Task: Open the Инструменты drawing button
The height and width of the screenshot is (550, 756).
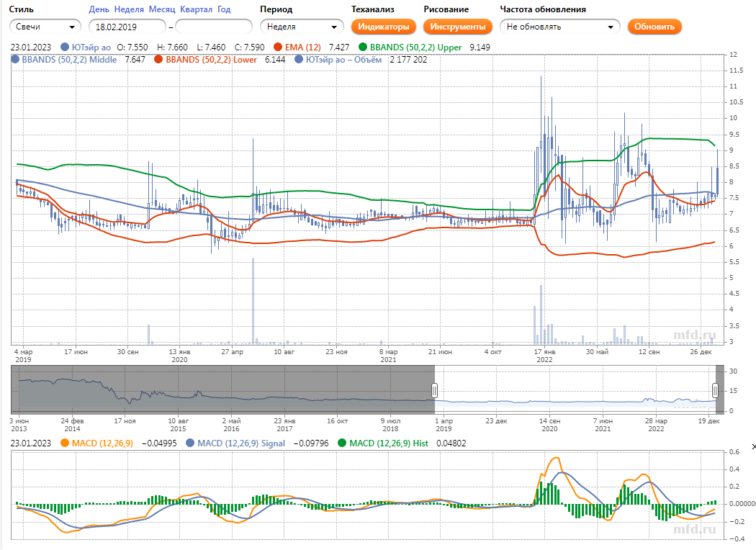Action: (457, 27)
